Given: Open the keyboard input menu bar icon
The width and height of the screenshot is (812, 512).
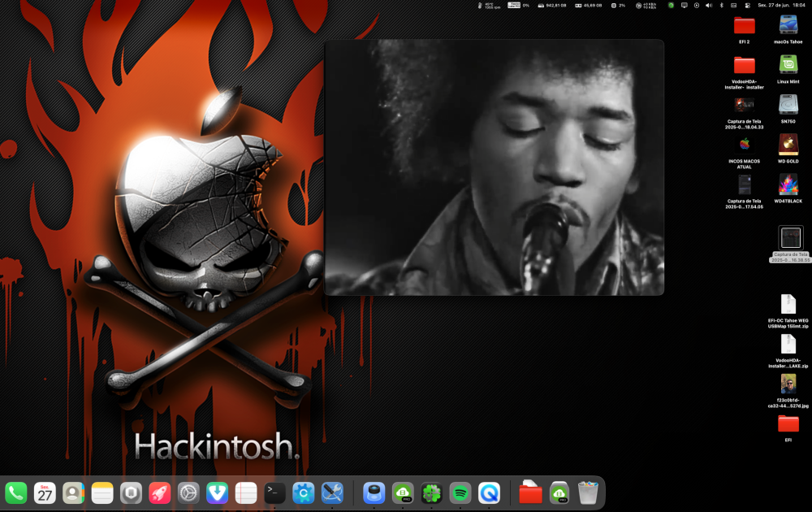Looking at the screenshot, I should [x=734, y=5].
